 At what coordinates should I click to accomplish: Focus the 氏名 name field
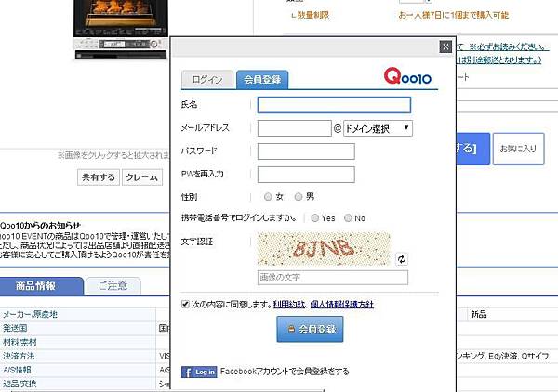point(334,105)
